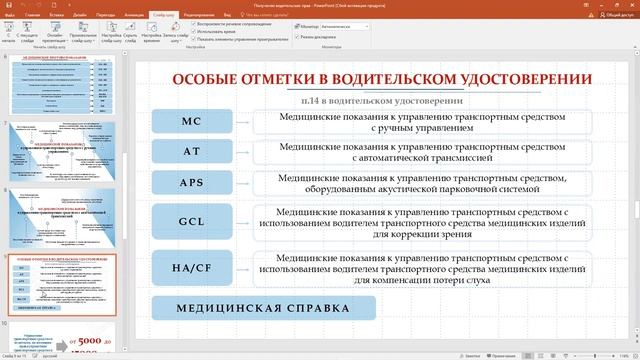Select slide 7 thumbnail in panel

coord(62,151)
